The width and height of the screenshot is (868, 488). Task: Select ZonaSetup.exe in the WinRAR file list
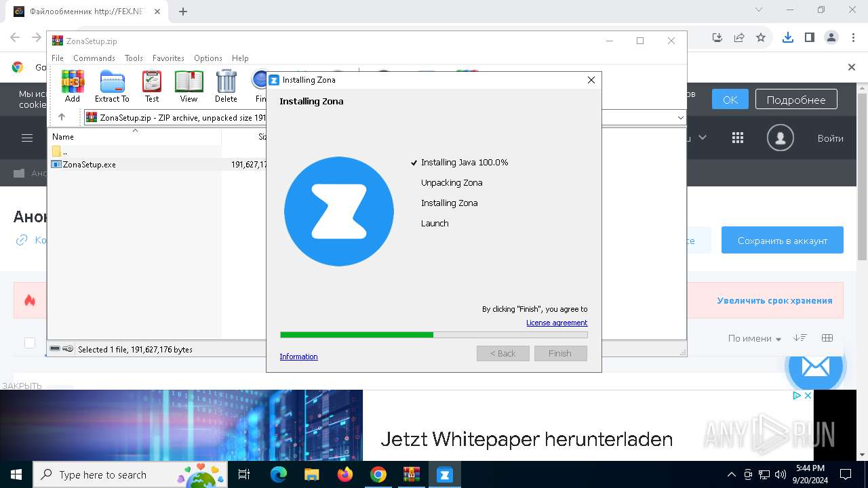(83, 164)
